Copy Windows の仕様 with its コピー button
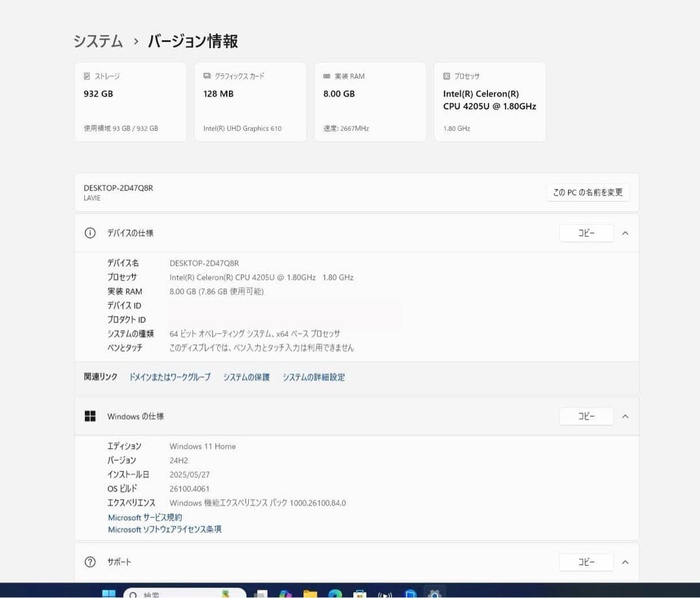 [586, 416]
